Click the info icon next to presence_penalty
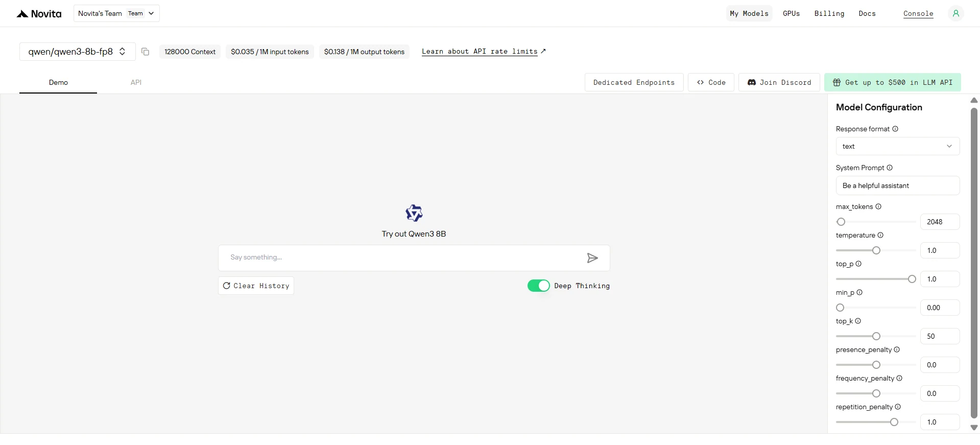This screenshot has height=445, width=980. [x=897, y=349]
